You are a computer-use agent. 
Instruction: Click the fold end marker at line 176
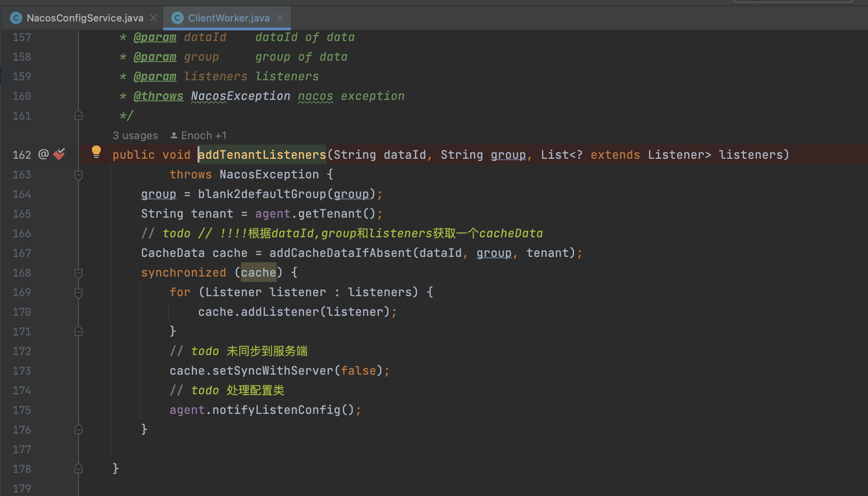[79, 430]
